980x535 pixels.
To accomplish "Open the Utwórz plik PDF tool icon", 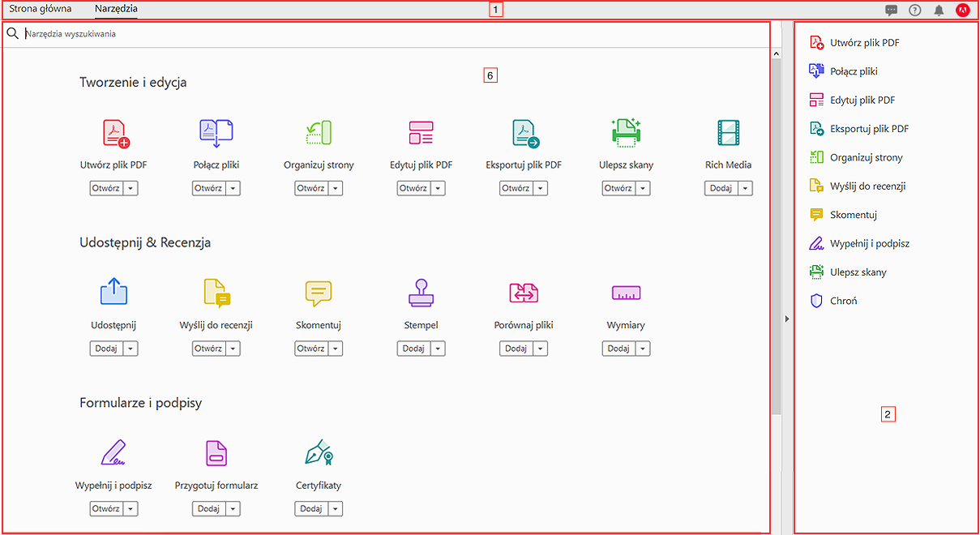I will point(115,133).
